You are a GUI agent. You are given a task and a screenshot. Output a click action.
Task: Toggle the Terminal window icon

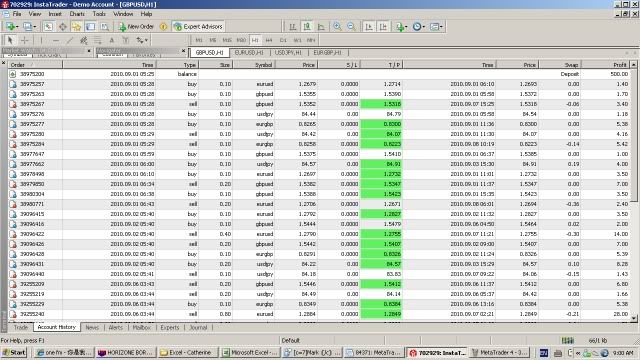coord(90,27)
